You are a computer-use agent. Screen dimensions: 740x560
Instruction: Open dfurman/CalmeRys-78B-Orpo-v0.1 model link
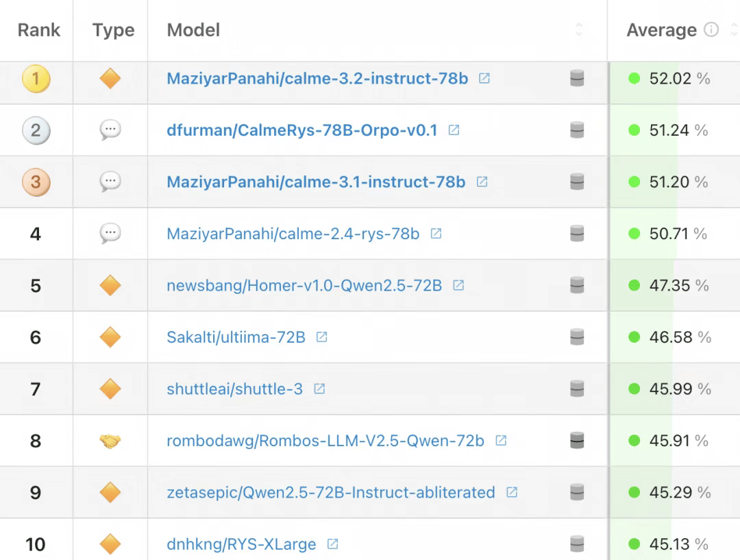pyautogui.click(x=302, y=130)
